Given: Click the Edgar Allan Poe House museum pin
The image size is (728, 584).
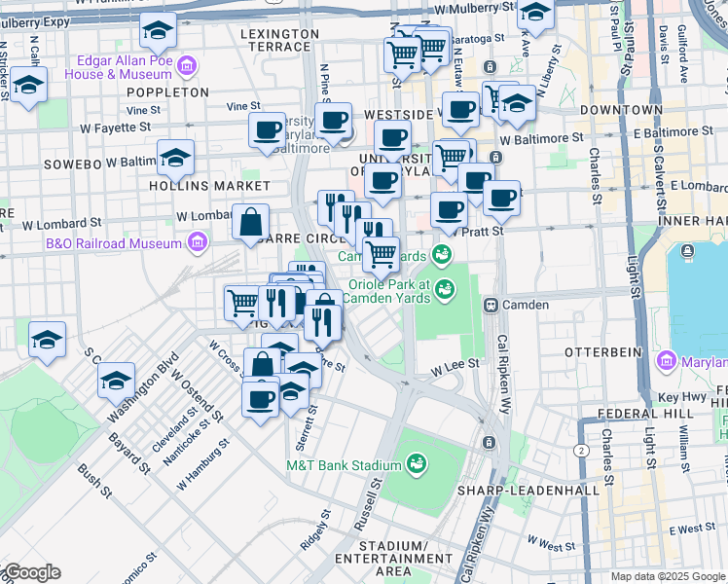Looking at the screenshot, I should 188,66.
